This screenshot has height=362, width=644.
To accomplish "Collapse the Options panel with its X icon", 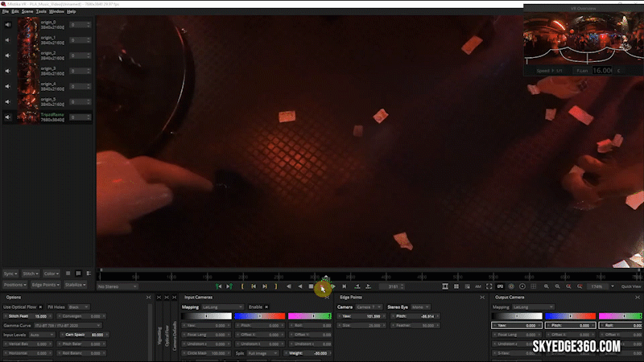I will coord(149,297).
